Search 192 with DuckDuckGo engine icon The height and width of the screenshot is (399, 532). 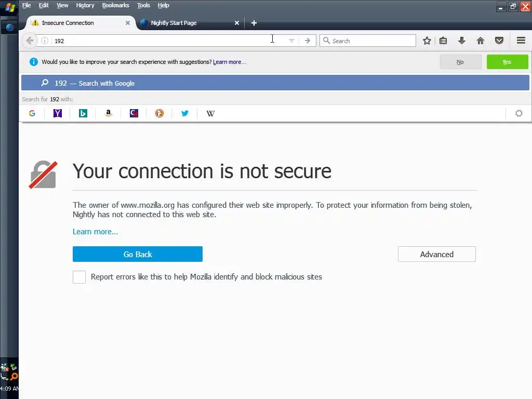(x=159, y=113)
